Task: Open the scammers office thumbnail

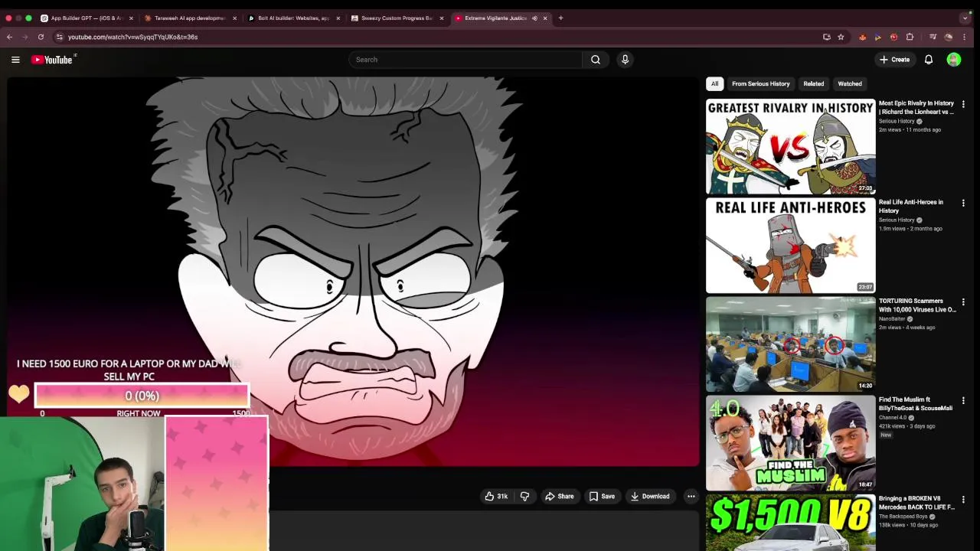Action: (x=790, y=344)
